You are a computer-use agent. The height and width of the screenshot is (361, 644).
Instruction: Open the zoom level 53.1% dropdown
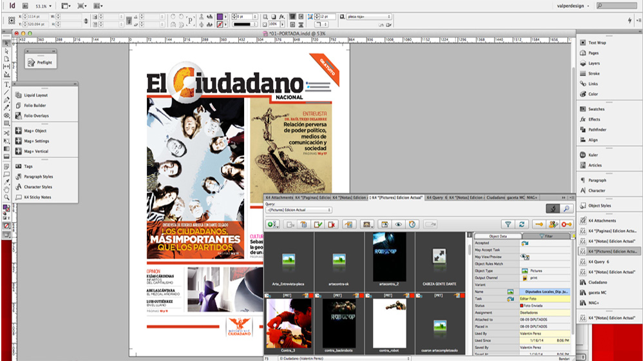coord(44,5)
